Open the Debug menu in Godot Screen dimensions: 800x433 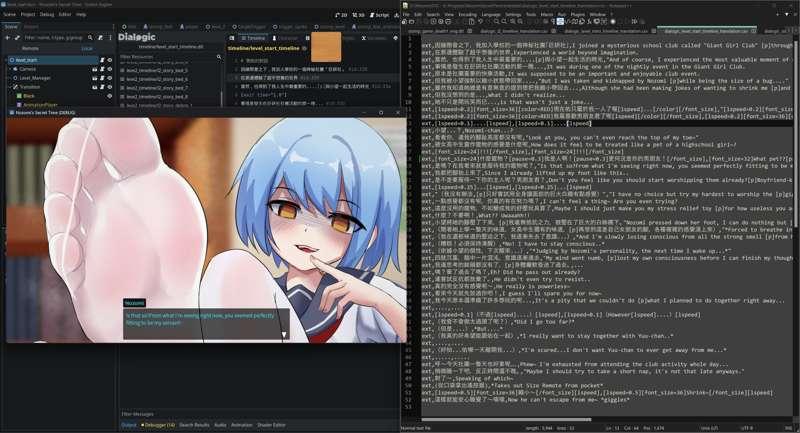[47, 14]
